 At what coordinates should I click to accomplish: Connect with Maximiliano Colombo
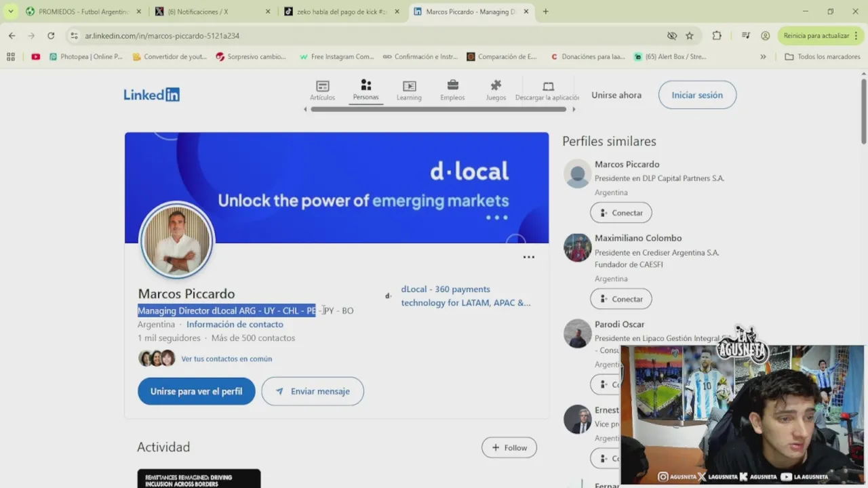pyautogui.click(x=620, y=299)
